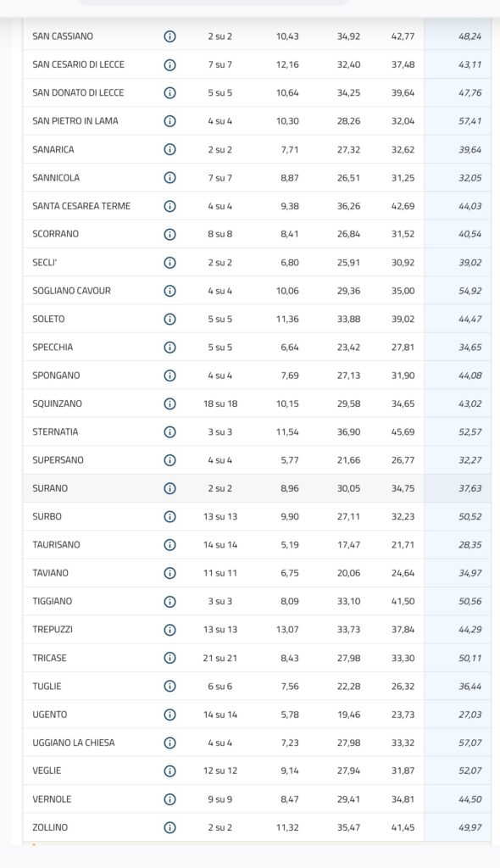Open info icon for Sogliano Cavour
This screenshot has height=868, width=500.
pos(170,291)
